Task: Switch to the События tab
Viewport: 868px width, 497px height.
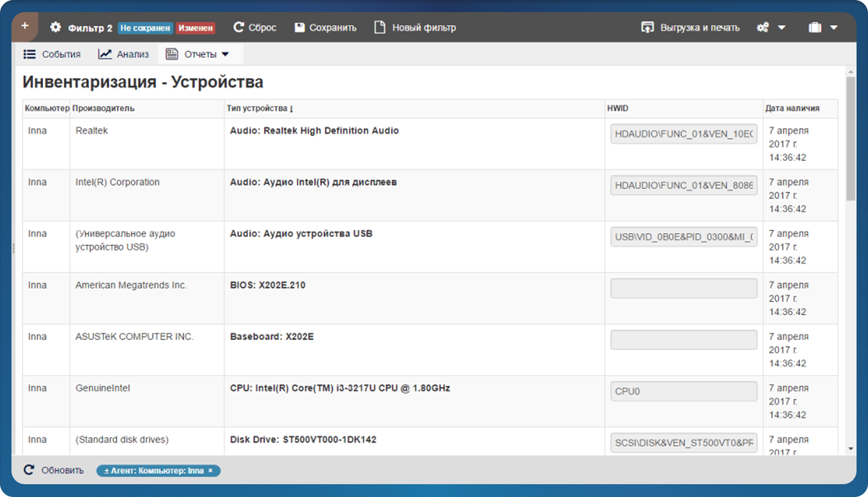Action: pos(52,55)
